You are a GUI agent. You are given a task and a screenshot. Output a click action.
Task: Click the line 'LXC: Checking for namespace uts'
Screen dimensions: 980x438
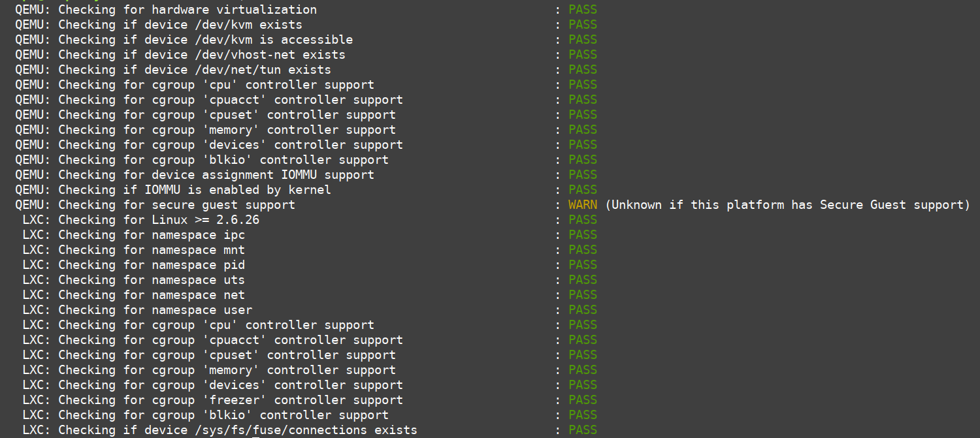(133, 280)
